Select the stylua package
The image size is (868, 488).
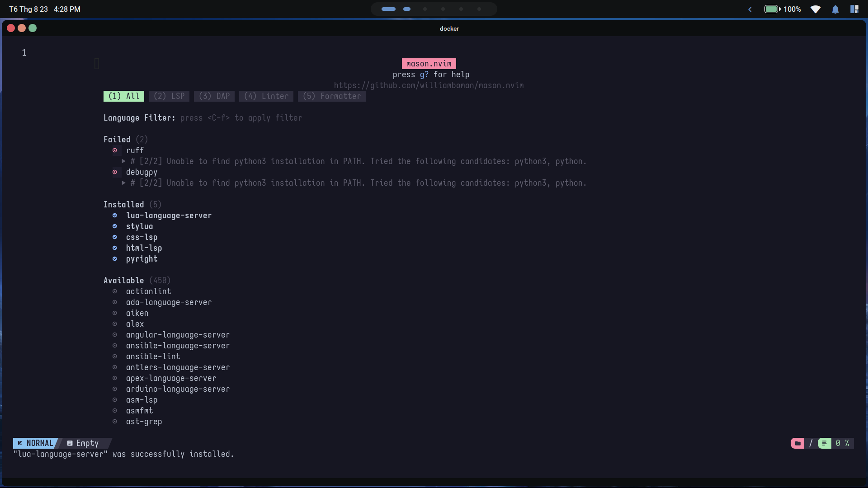(139, 226)
